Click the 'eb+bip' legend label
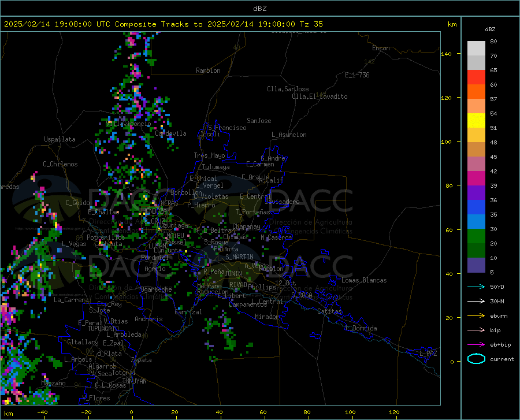 pyautogui.click(x=500, y=345)
